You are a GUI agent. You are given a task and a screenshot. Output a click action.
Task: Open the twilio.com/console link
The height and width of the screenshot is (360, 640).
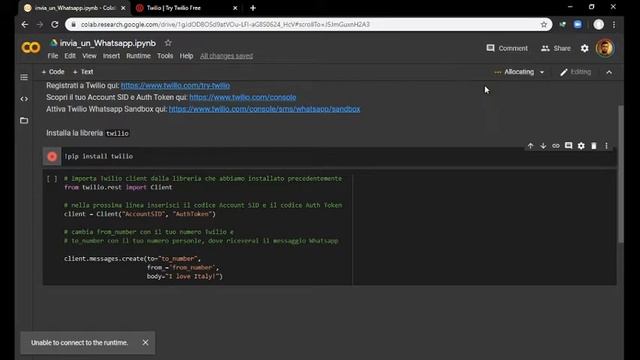pyautogui.click(x=242, y=97)
